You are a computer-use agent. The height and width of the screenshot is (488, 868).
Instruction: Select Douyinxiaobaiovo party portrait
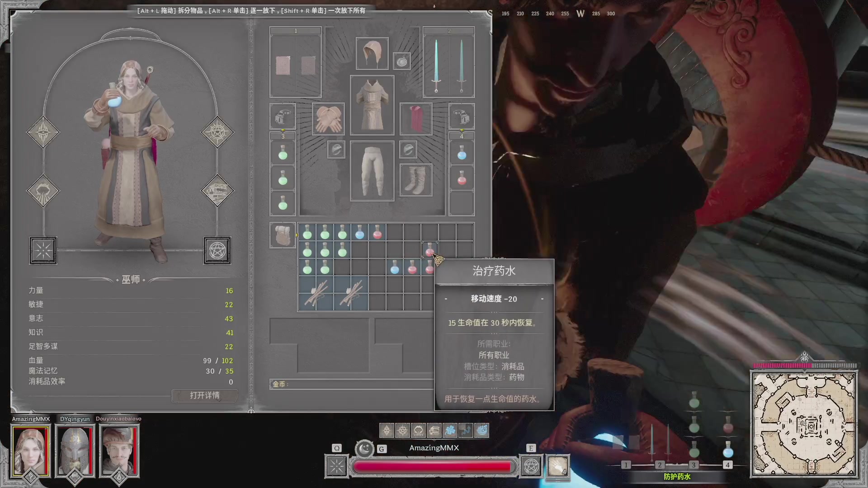(119, 450)
